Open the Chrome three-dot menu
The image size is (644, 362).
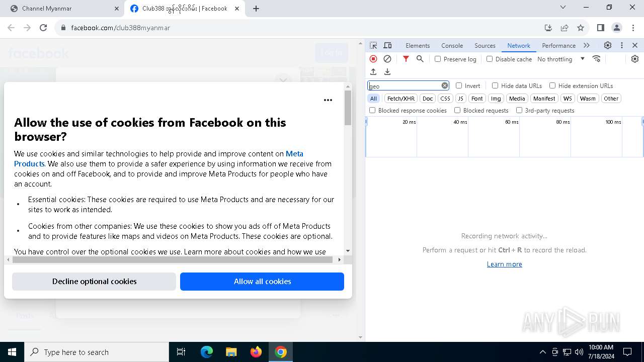point(633,28)
